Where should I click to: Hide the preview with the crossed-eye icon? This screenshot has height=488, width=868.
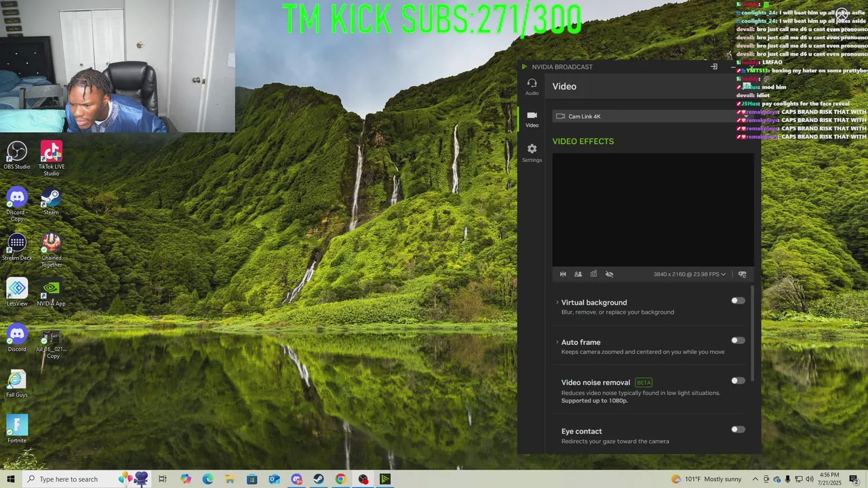609,274
